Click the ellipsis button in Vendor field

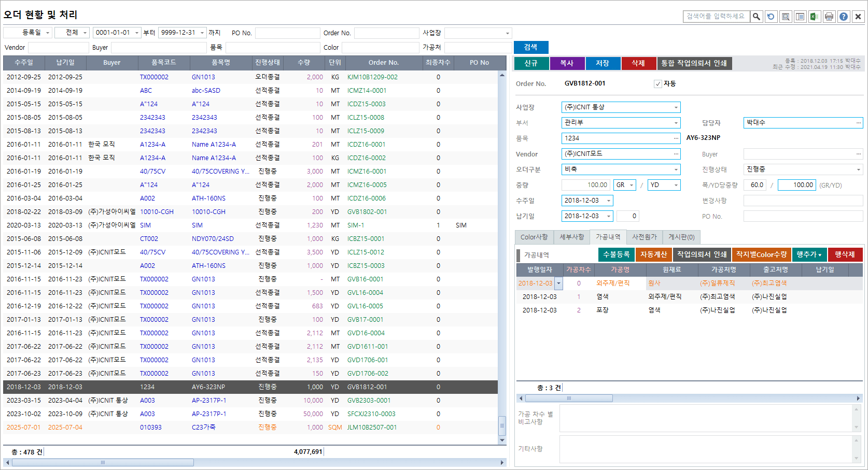(676, 154)
